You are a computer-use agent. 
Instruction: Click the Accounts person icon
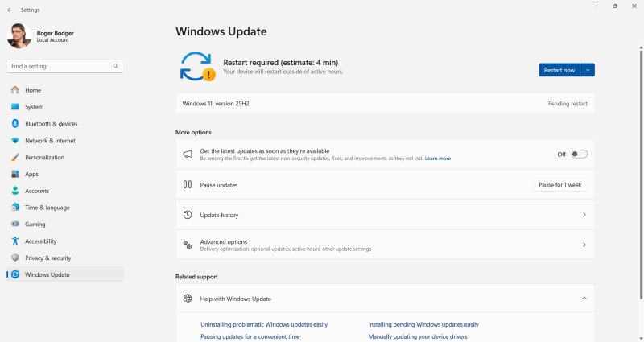tap(15, 191)
